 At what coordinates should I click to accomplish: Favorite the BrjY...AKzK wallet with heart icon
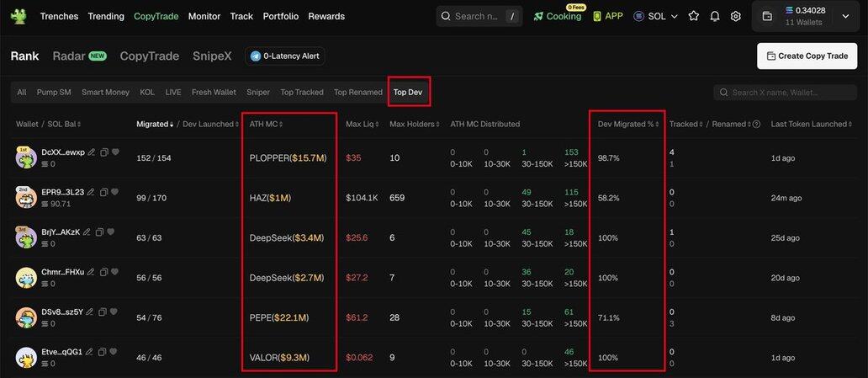(111, 232)
